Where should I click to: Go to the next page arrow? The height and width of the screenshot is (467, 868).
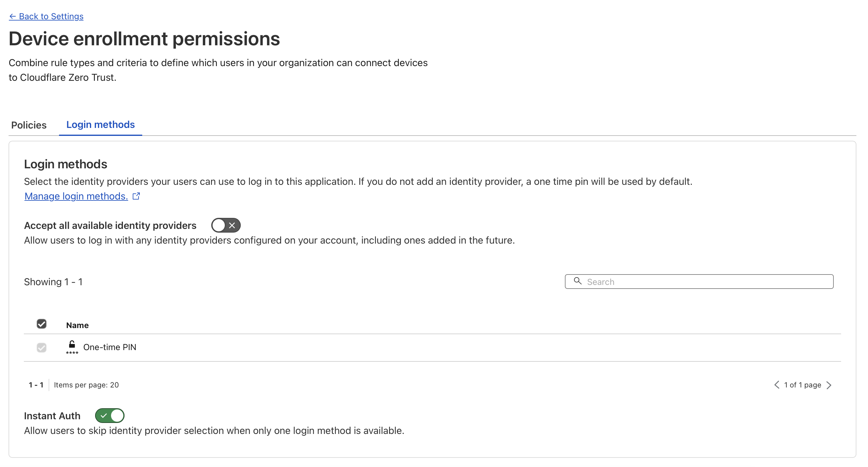(x=829, y=385)
